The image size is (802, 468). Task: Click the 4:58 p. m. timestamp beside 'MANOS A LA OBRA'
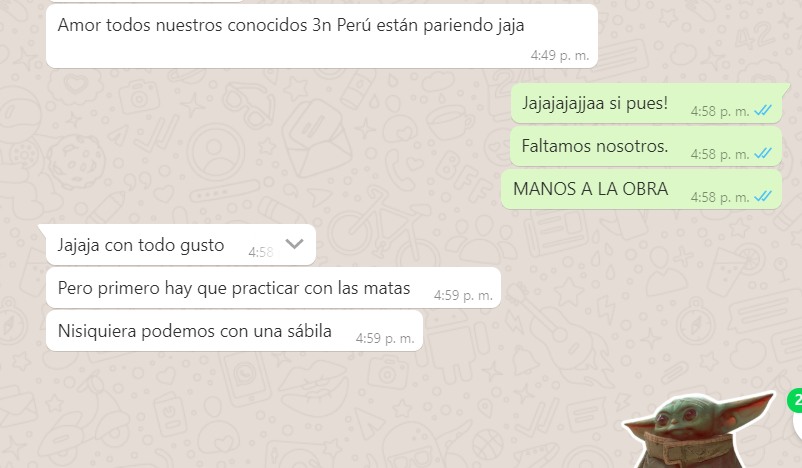coord(720,197)
